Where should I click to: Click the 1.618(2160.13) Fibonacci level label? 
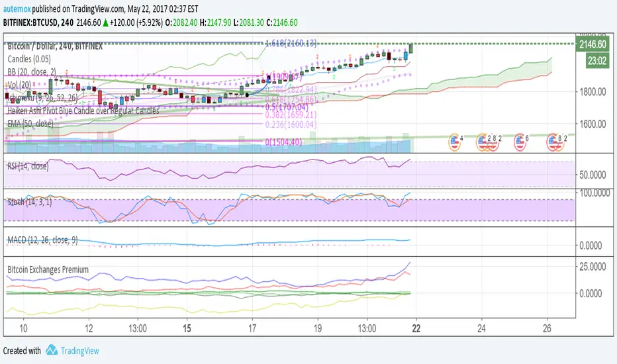tap(291, 43)
